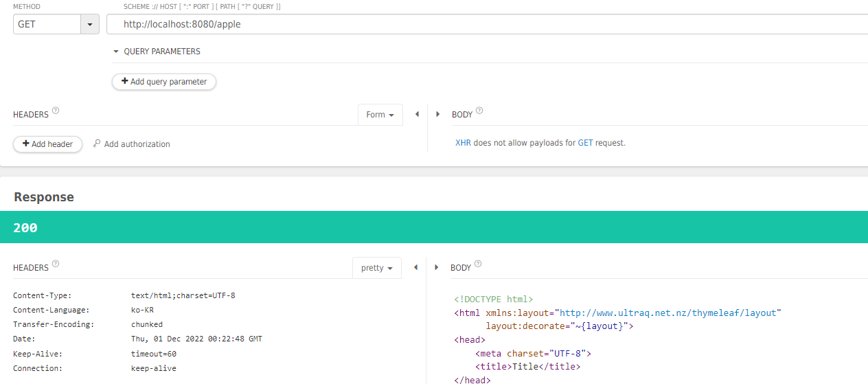Viewport: 868px width, 384px height.
Task: Click the Keep-Alive value timeout=60
Action: click(x=154, y=354)
